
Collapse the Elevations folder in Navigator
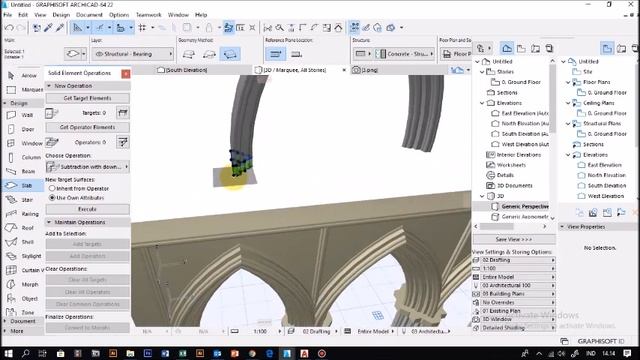click(x=482, y=103)
